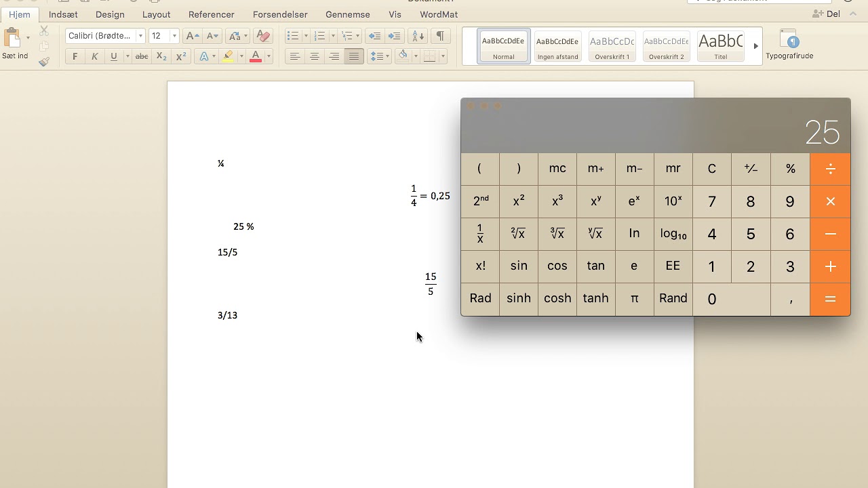
Task: Click the bullet list icon
Action: [x=293, y=36]
